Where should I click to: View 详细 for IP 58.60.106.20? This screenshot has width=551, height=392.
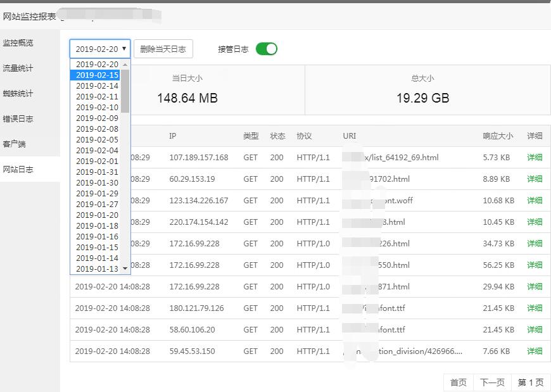tap(535, 329)
